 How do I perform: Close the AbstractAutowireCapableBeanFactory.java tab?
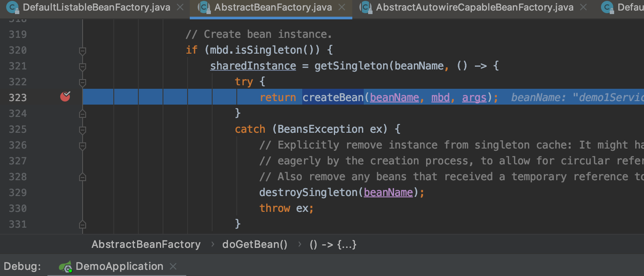[583, 7]
